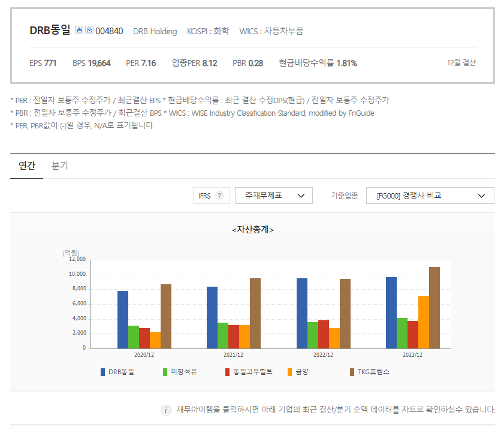
Task: Toggle 금양 orange legend swatch
Action: click(290, 372)
